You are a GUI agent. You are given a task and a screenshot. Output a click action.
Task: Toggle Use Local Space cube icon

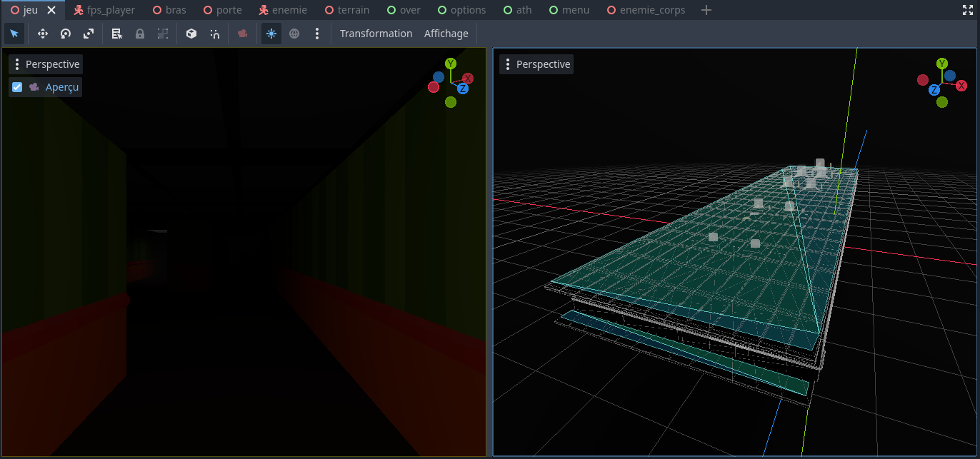tap(191, 34)
